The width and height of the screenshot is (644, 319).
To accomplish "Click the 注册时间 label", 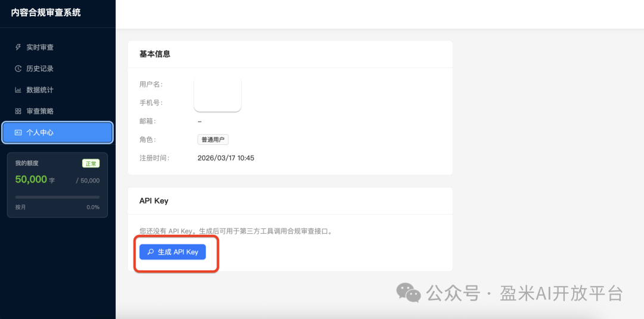I will pyautogui.click(x=154, y=158).
